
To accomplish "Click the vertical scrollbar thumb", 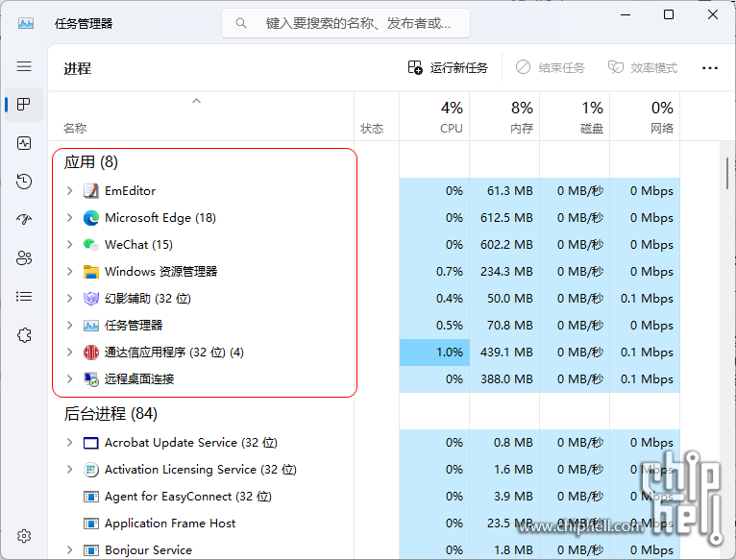I will pyautogui.click(x=727, y=173).
